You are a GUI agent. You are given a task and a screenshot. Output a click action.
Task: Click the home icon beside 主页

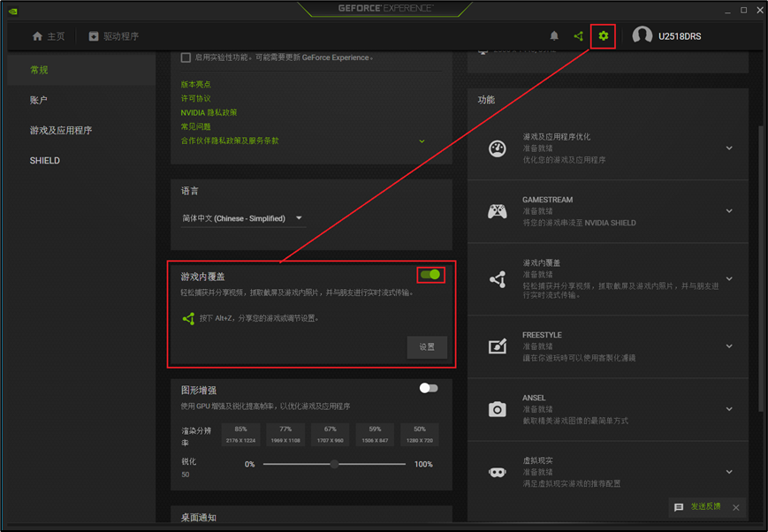pyautogui.click(x=37, y=36)
